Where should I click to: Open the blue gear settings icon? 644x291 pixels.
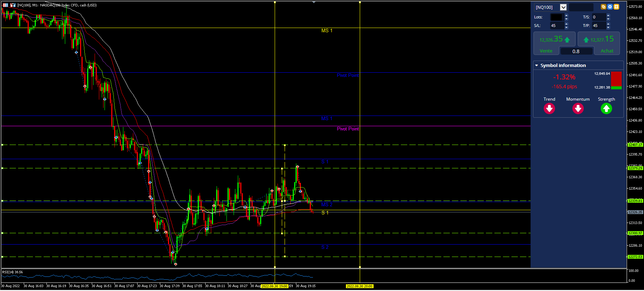click(610, 7)
